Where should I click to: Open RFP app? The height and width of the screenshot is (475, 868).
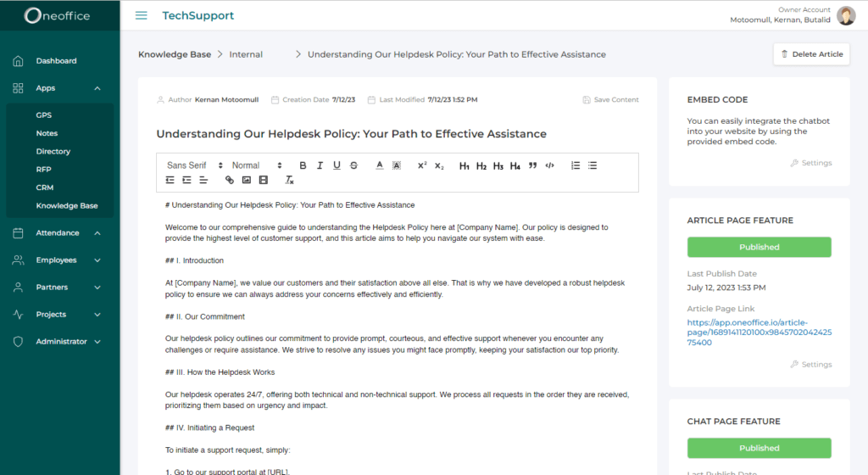[x=44, y=170]
